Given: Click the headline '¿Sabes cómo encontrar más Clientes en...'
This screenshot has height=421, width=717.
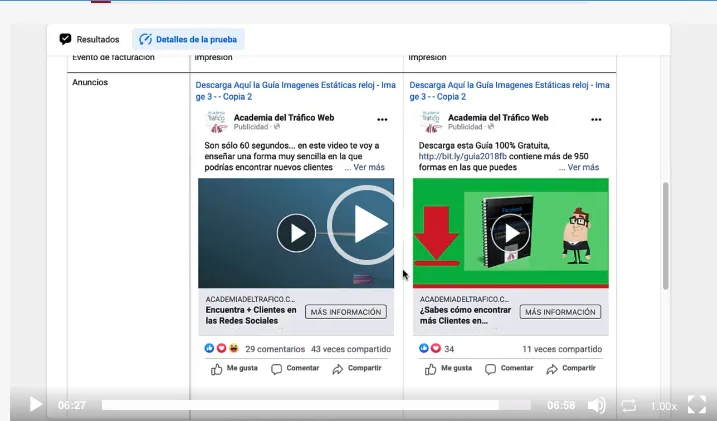Looking at the screenshot, I should [465, 315].
